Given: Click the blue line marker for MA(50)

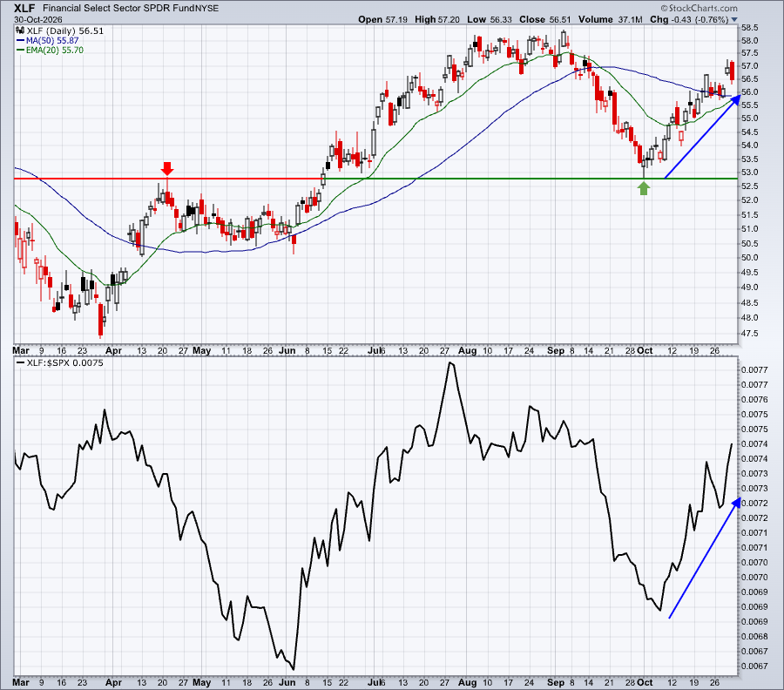Looking at the screenshot, I should coord(21,40).
